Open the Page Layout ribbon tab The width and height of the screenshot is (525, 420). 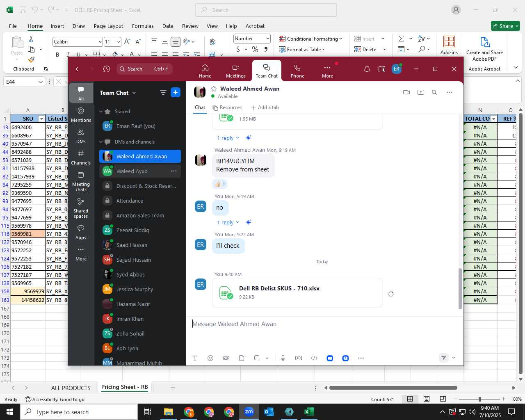coord(108,26)
